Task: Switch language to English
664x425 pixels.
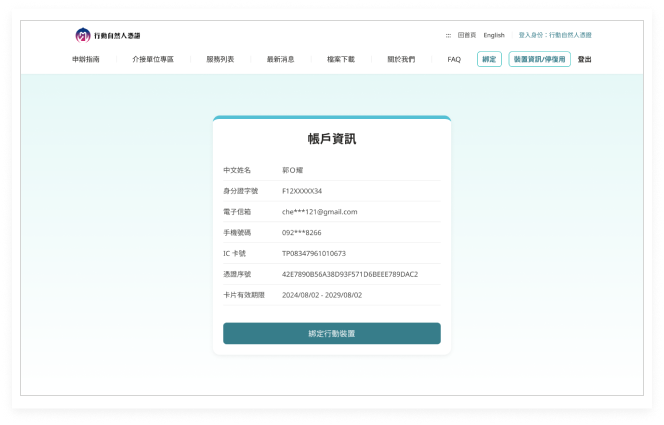Action: point(494,35)
